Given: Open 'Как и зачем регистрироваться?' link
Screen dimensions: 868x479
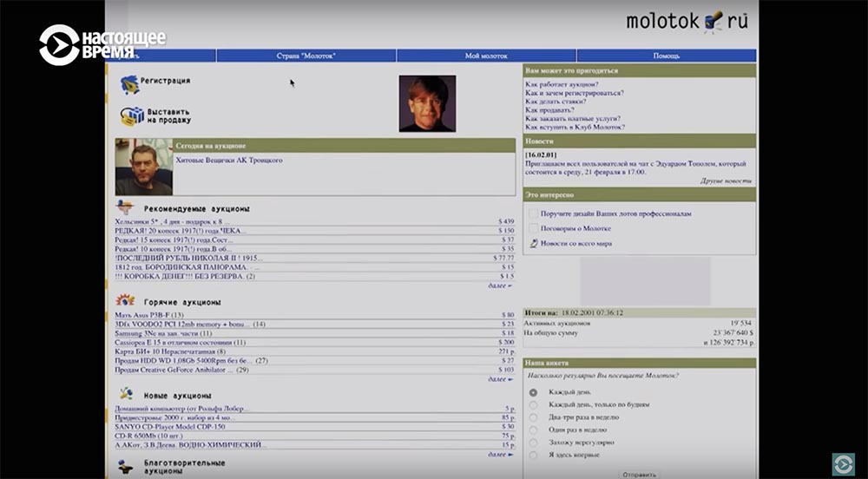Looking at the screenshot, I should click(574, 93).
